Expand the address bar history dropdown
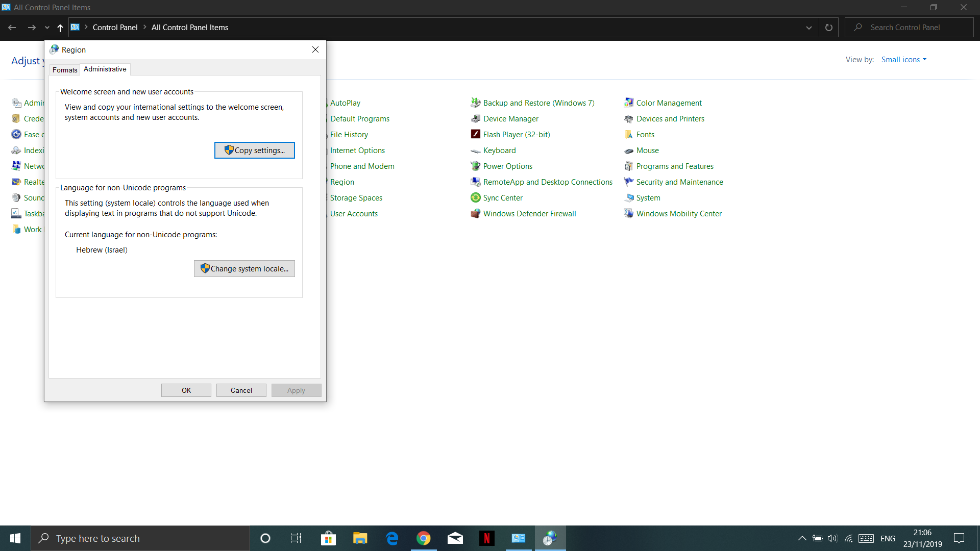 pos(809,28)
